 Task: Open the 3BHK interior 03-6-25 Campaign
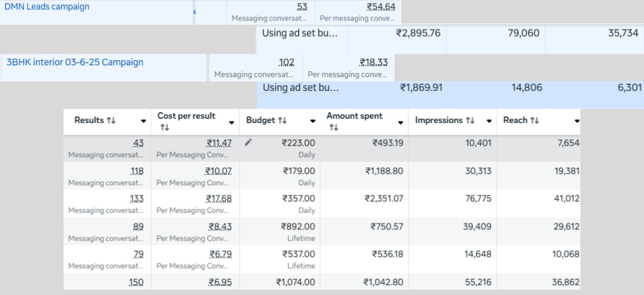tap(75, 62)
